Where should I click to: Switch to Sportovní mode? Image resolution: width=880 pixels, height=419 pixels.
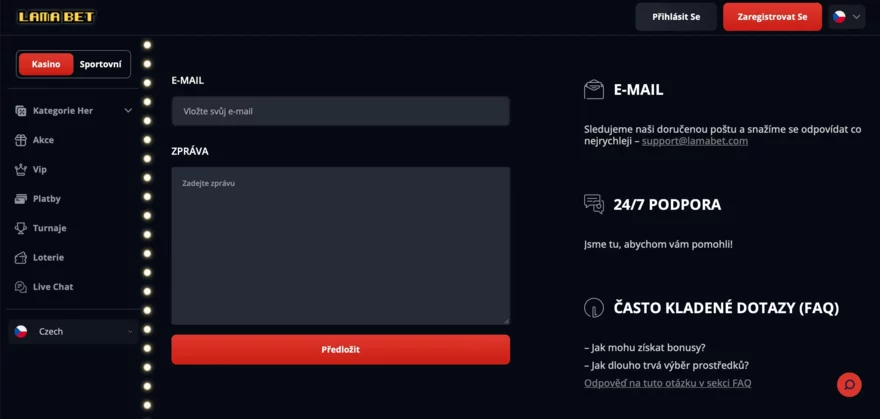coord(101,64)
